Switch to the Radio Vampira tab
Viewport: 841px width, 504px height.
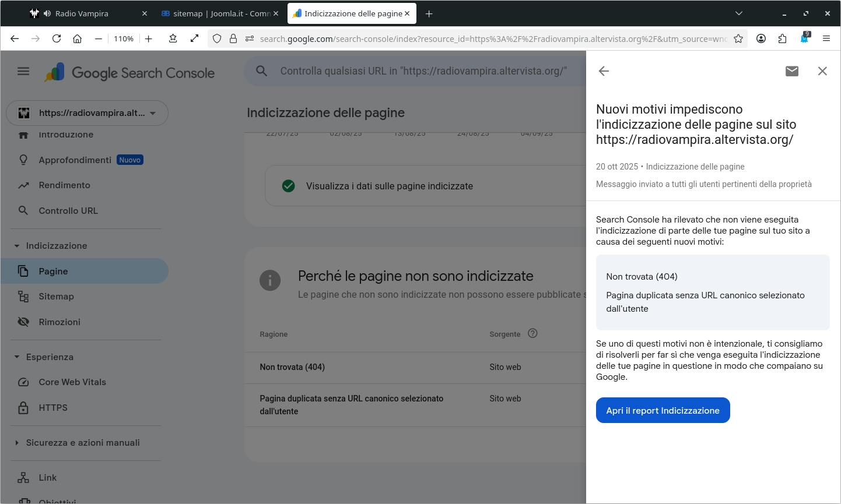point(82,13)
